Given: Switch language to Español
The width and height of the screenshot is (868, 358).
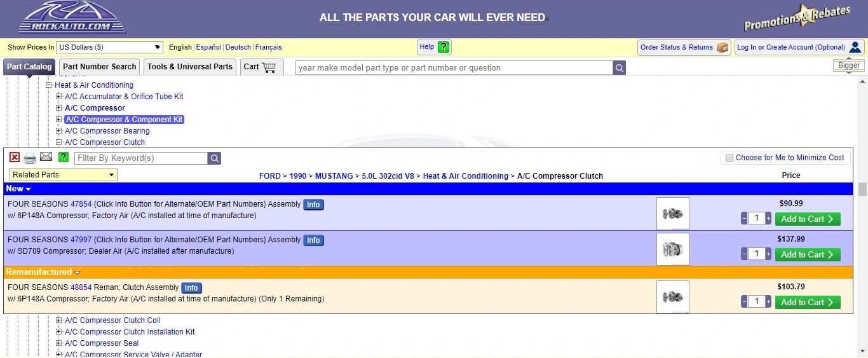Looking at the screenshot, I should (x=208, y=47).
